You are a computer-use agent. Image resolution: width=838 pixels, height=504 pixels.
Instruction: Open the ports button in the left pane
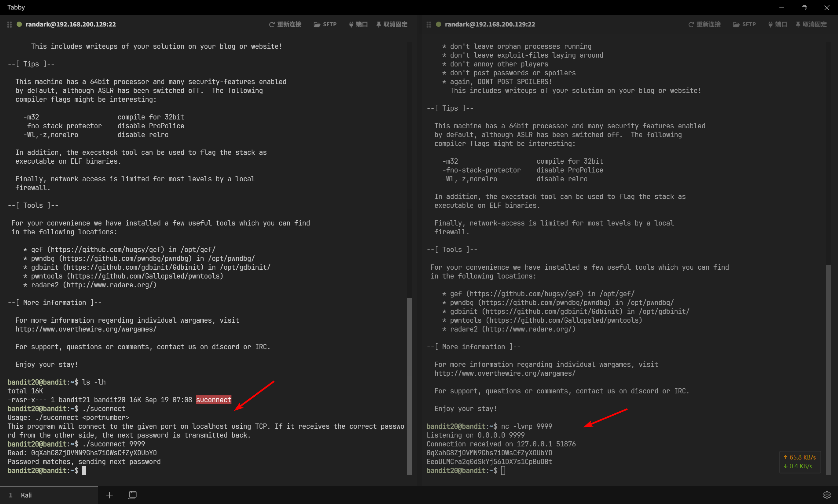[x=358, y=25]
